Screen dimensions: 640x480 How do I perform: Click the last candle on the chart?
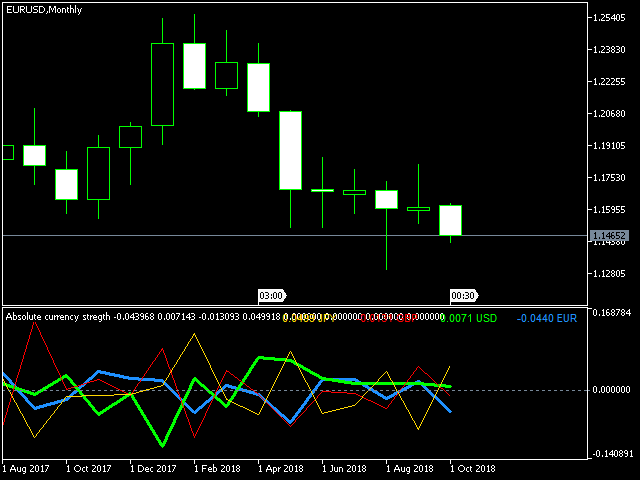click(x=450, y=220)
